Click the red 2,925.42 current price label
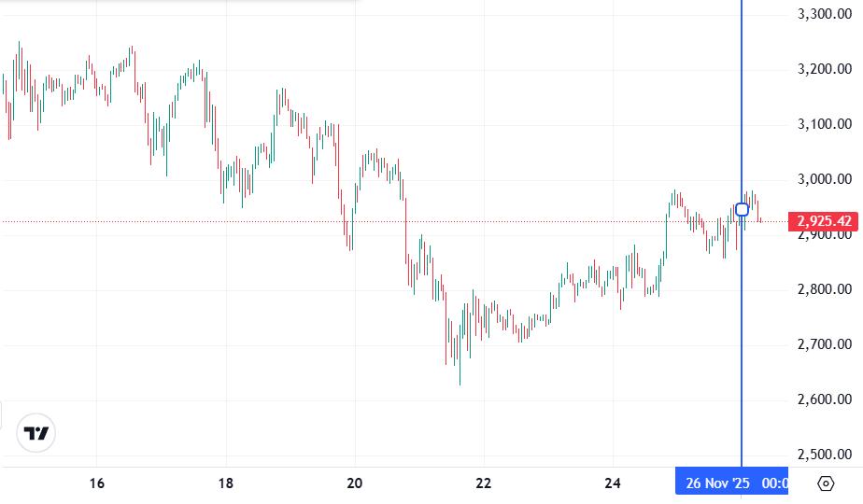The width and height of the screenshot is (863, 504). click(x=824, y=221)
